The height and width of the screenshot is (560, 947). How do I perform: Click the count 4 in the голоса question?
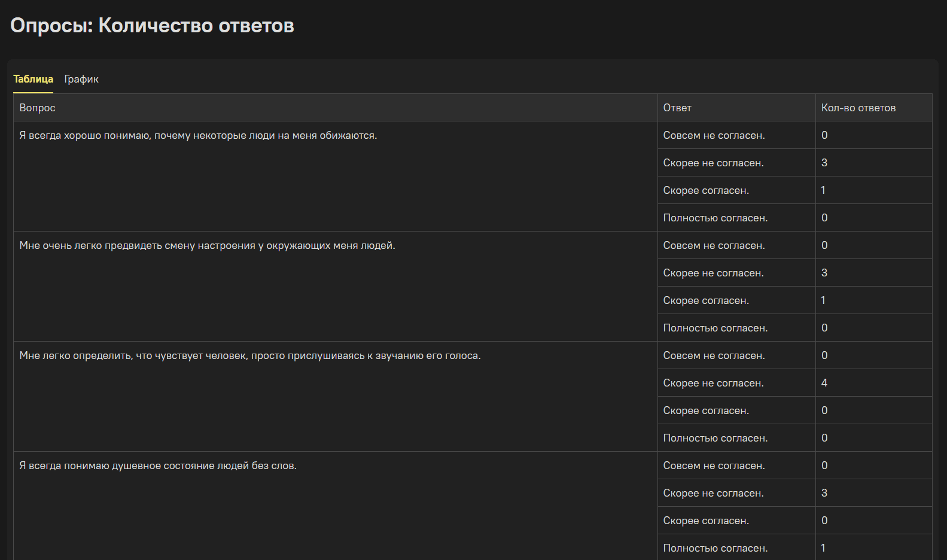[824, 383]
